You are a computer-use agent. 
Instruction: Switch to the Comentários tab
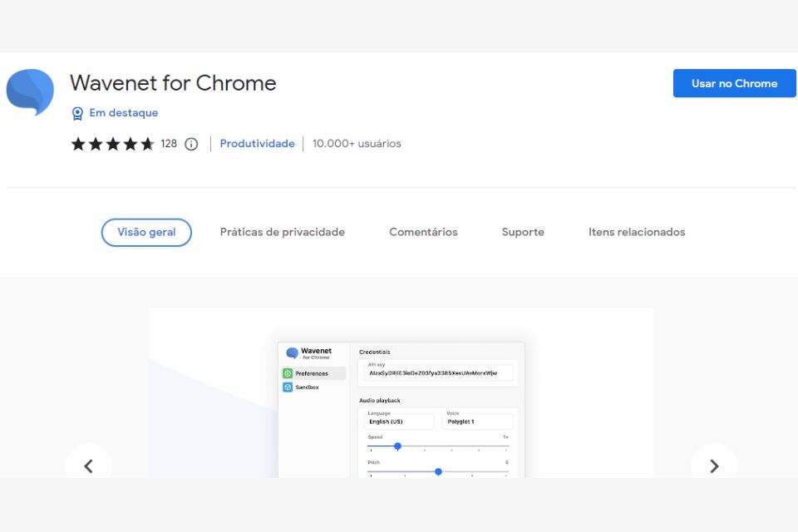point(423,232)
